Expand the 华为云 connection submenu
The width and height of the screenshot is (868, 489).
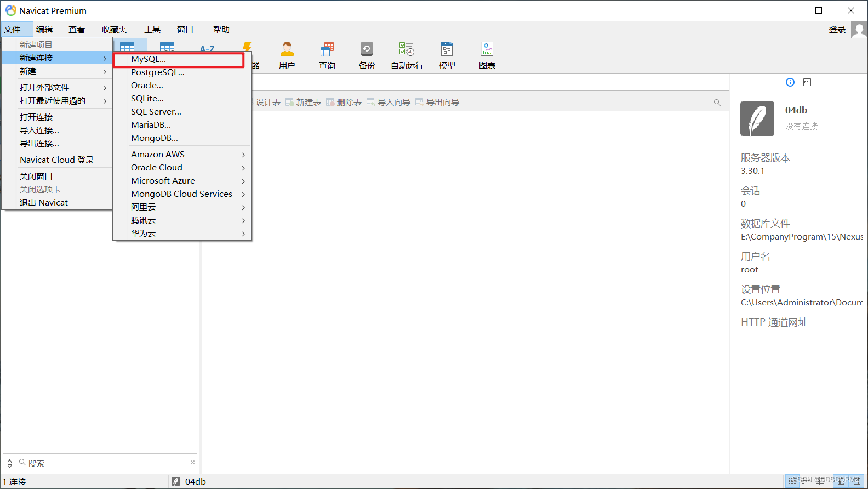click(x=182, y=234)
